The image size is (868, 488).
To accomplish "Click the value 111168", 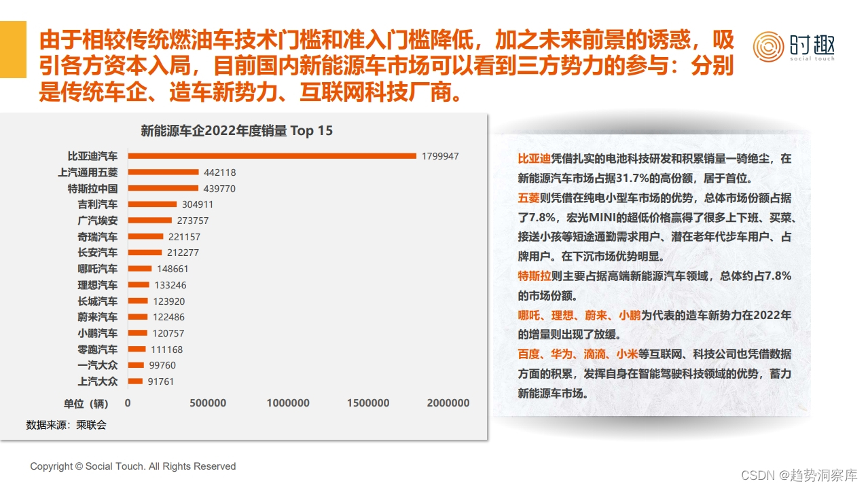I will point(166,350).
